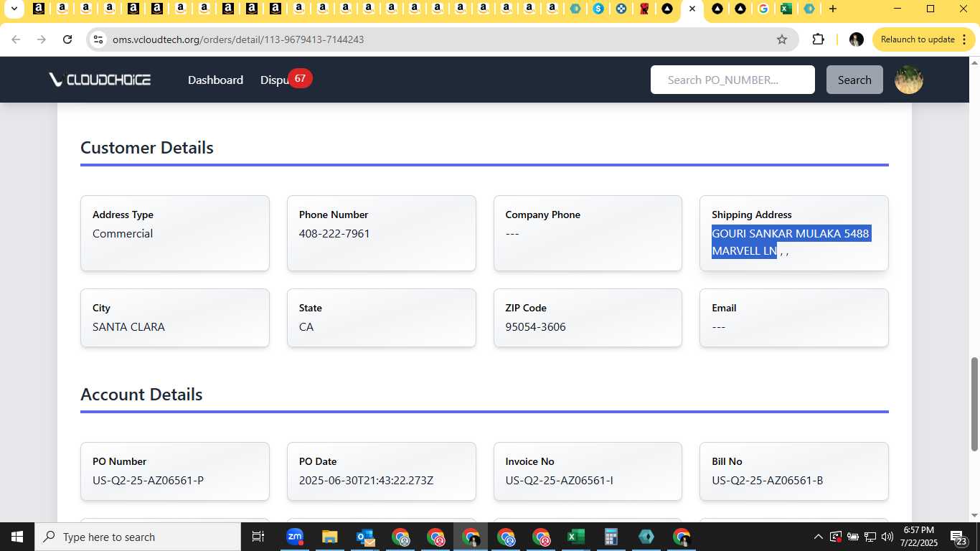Image resolution: width=980 pixels, height=551 pixels.
Task: Click the page vertical scrollbar thumb
Action: pyautogui.click(x=974, y=404)
